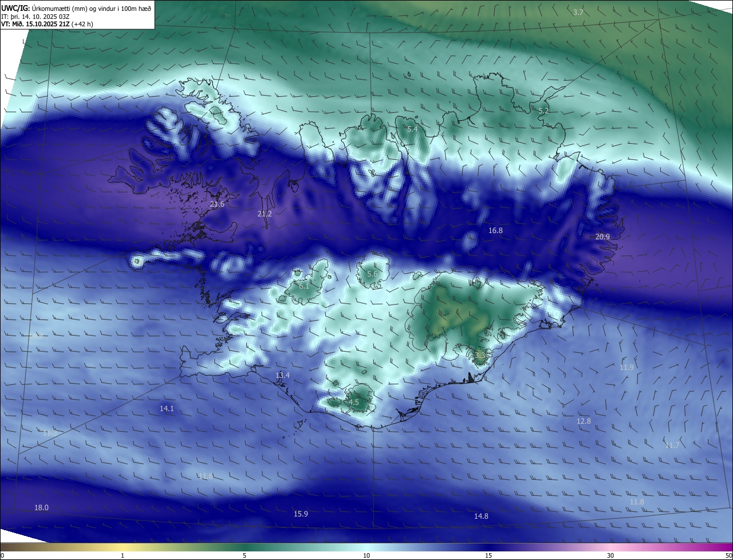The height and width of the screenshot is (560, 733).
Task: Click the 'VT: Mið. 15.10.2025 21Z (+42 h)' line
Action: [47, 24]
